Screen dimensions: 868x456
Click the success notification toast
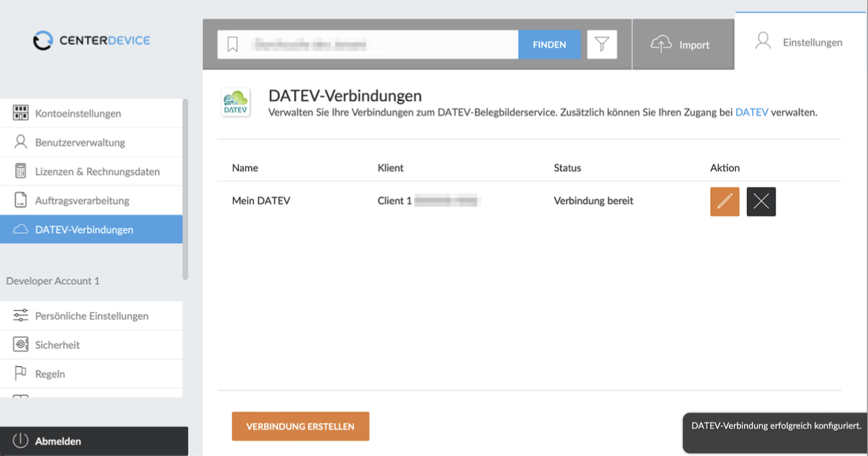[776, 433]
